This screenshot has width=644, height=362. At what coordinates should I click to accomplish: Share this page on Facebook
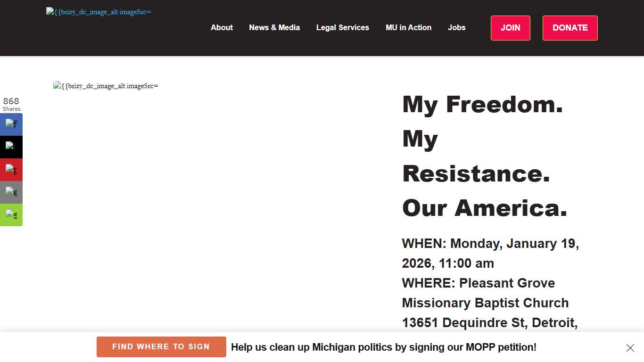pyautogui.click(x=11, y=124)
